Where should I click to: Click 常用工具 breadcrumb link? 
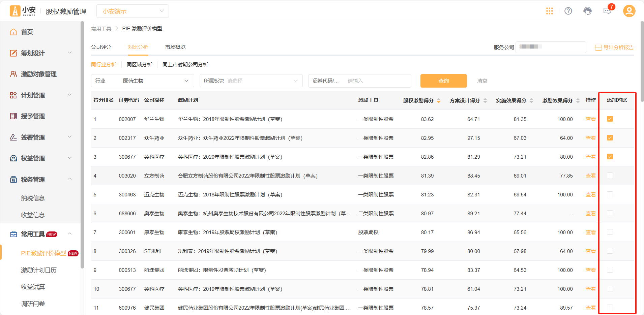101,29
